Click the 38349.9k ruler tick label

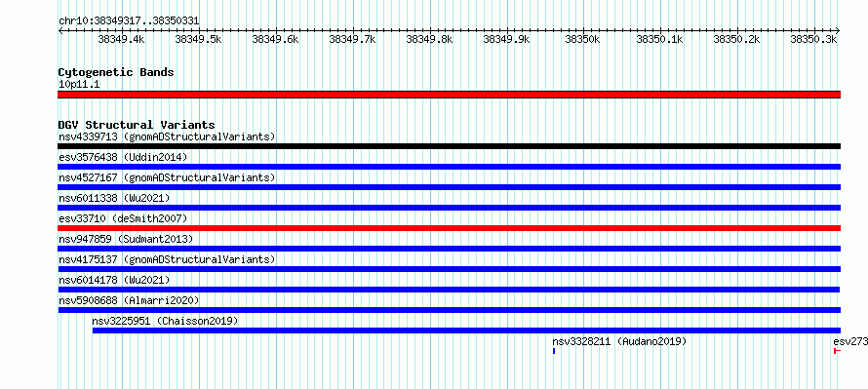[506, 39]
